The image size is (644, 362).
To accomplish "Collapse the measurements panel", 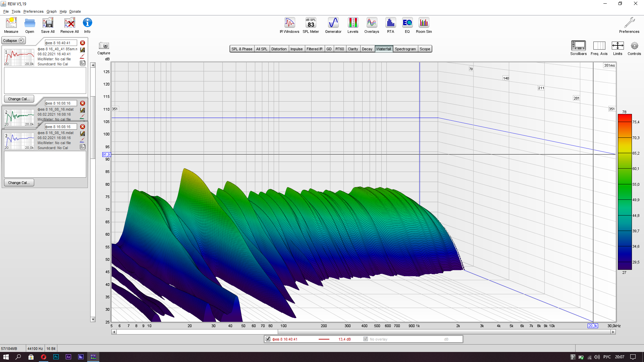I will click(x=13, y=41).
